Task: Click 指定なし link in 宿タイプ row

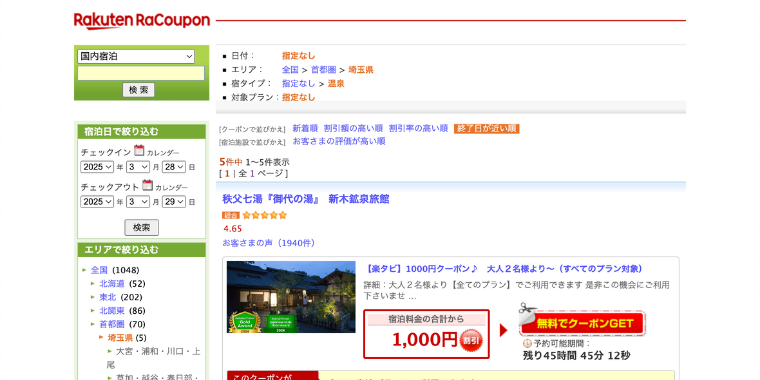Action: click(x=299, y=83)
